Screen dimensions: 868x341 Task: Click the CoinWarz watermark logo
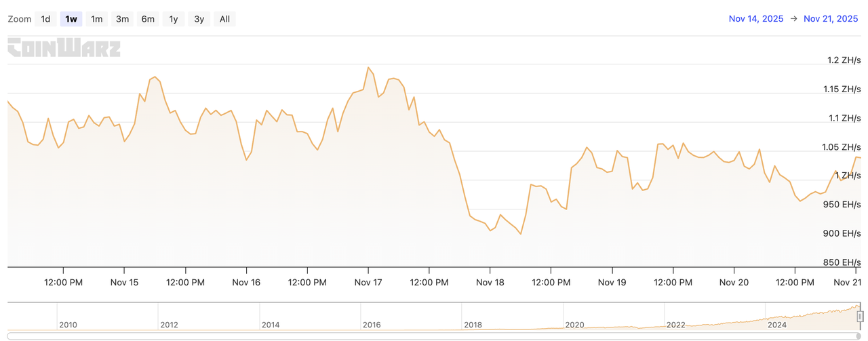click(x=64, y=48)
